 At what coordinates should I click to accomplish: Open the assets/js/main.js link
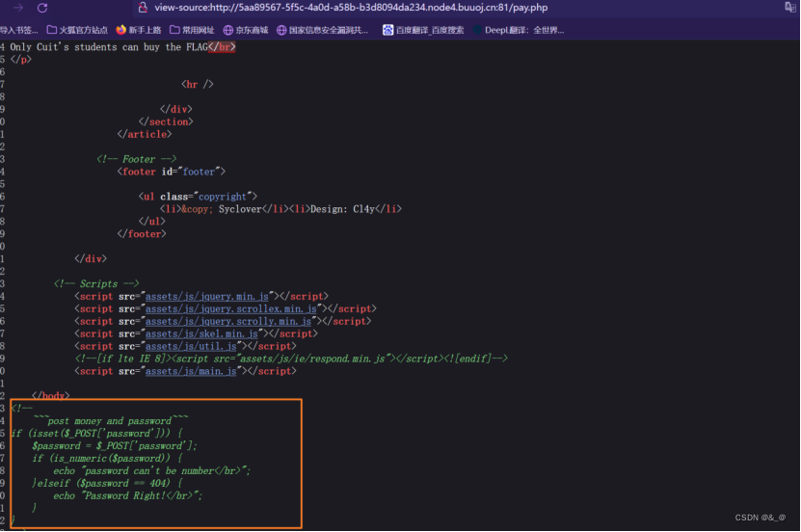click(x=191, y=371)
